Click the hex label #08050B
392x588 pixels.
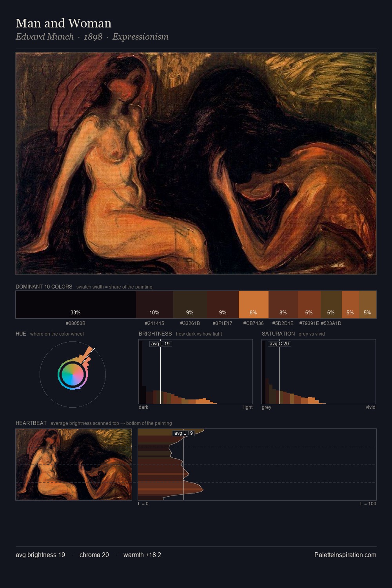[76, 323]
